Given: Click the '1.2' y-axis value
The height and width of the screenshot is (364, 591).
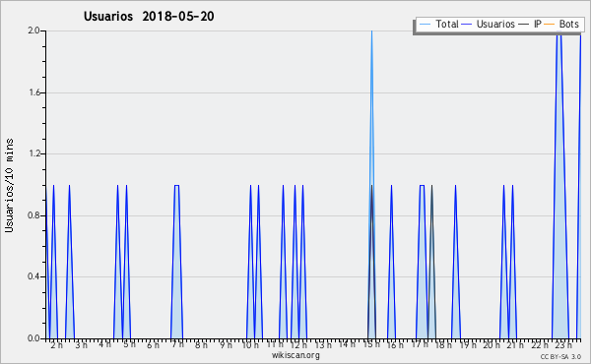Looking at the screenshot, I should coord(33,153).
